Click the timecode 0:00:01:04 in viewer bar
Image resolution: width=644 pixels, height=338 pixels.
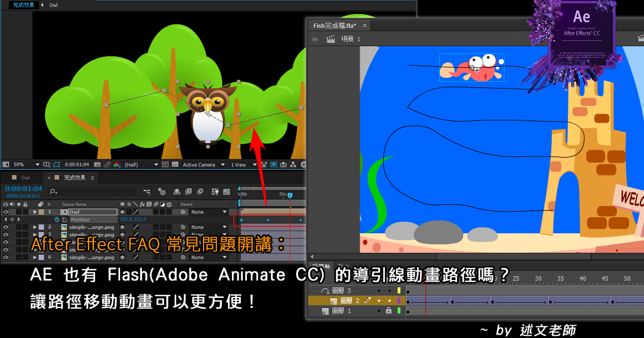[x=77, y=164]
